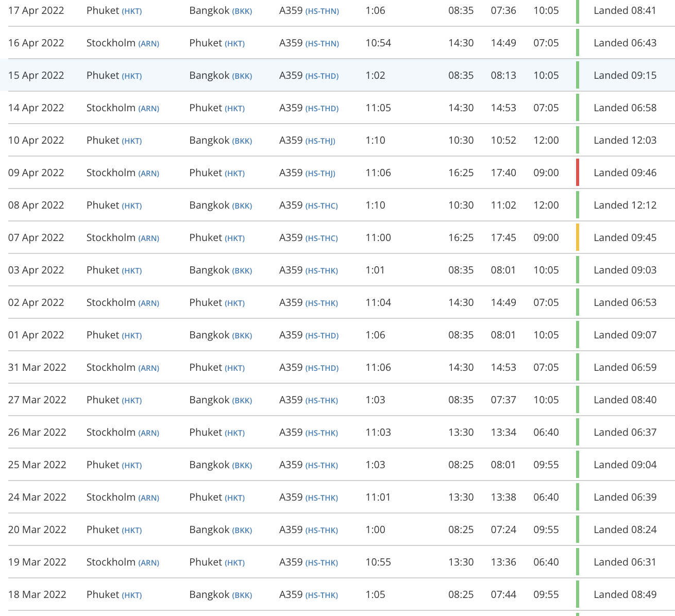
Task: Select the date cell '15 Apr 2022'
Action: click(36, 75)
